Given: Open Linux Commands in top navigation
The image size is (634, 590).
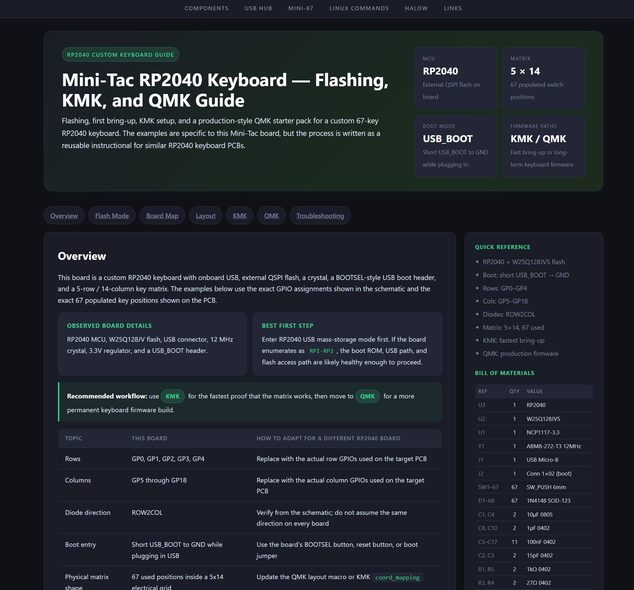Looking at the screenshot, I should (359, 8).
